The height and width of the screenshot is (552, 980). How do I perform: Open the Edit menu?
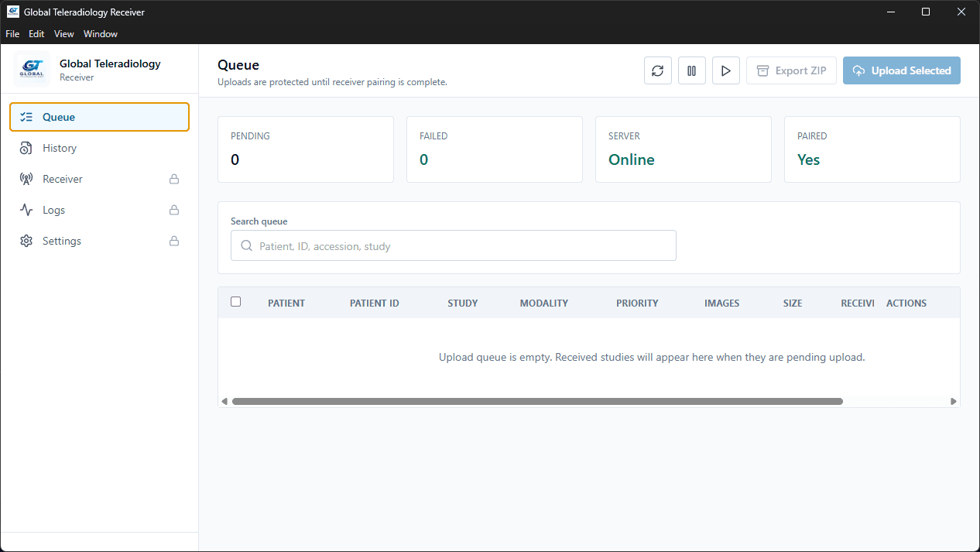[x=36, y=34]
